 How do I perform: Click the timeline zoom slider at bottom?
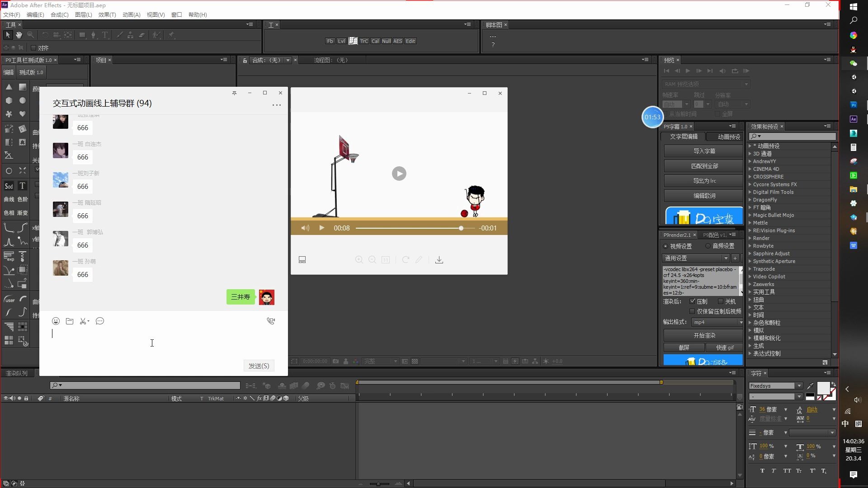379,483
